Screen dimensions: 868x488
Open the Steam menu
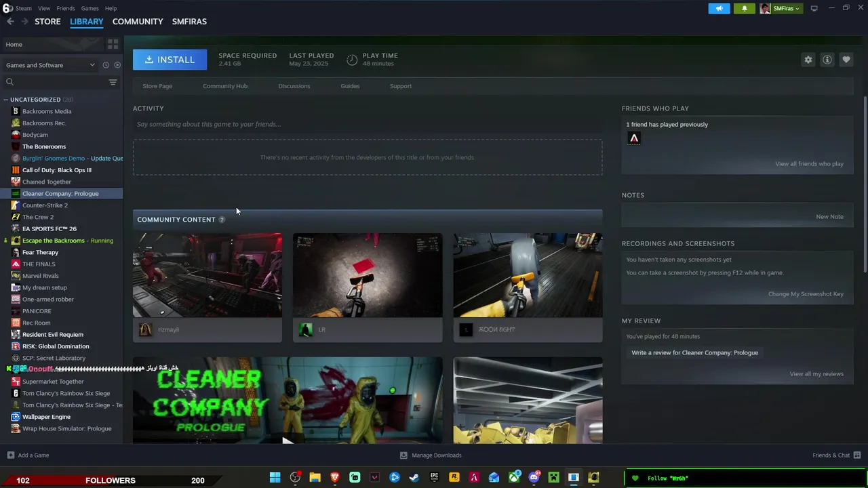[24, 8]
